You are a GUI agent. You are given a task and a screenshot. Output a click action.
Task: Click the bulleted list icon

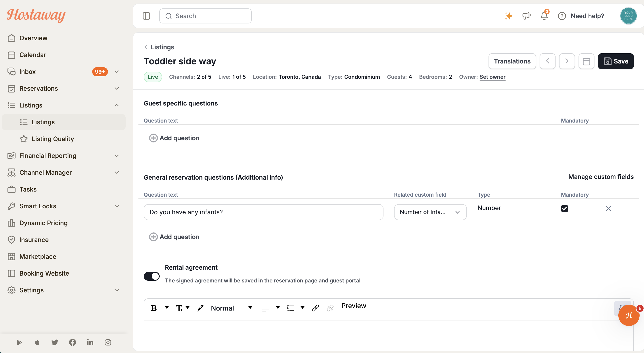coord(291,308)
